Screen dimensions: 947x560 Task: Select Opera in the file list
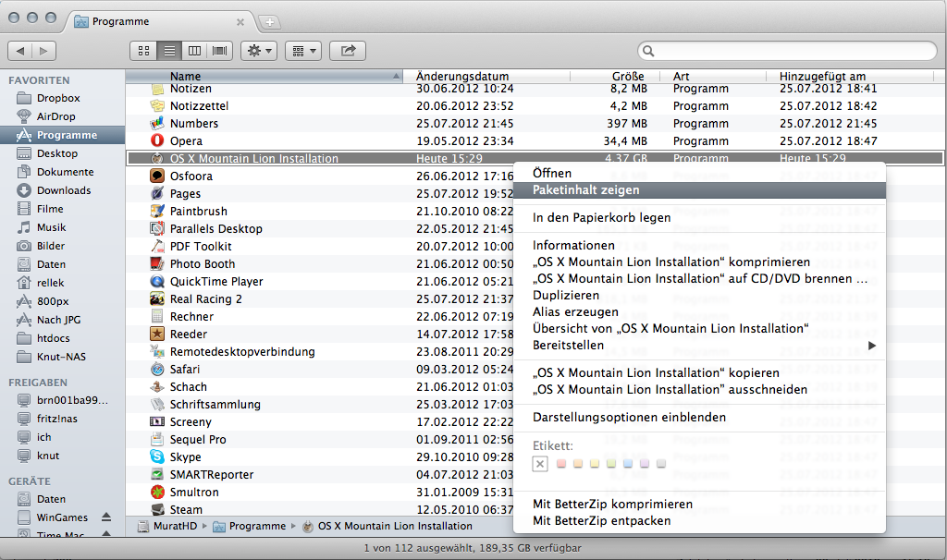coord(186,140)
